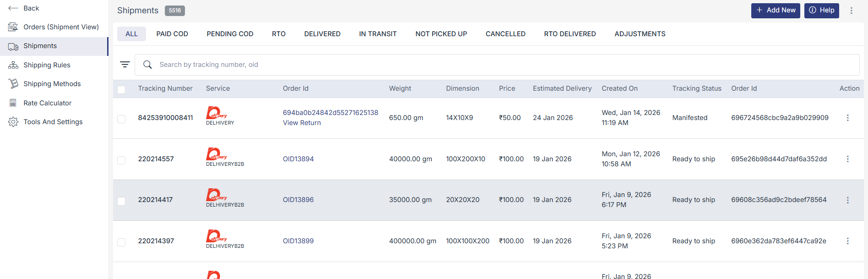
Task: Click the Shipping Rules sidebar icon
Action: click(x=13, y=65)
